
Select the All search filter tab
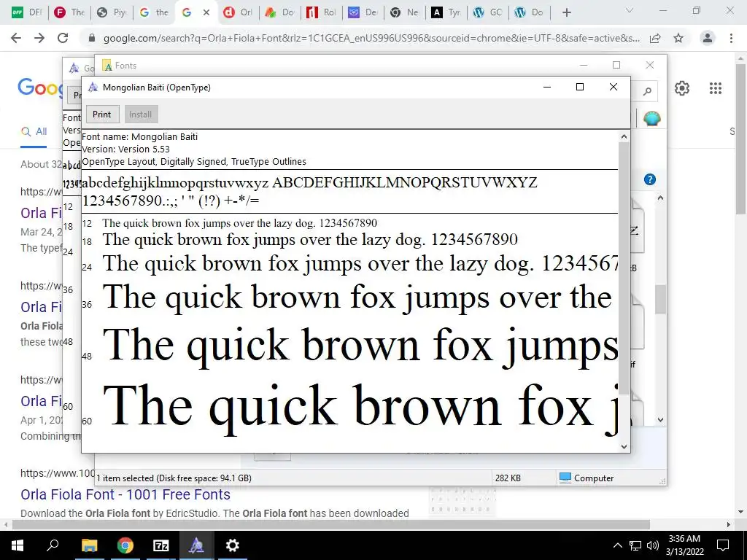[34, 131]
